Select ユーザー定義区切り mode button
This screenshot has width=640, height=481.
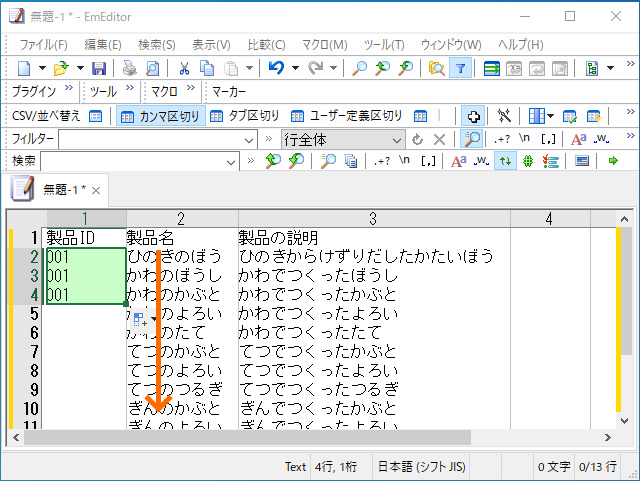[x=346, y=116]
